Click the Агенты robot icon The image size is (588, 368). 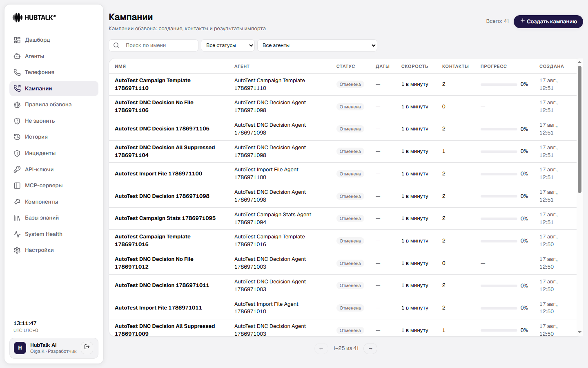pyautogui.click(x=17, y=56)
